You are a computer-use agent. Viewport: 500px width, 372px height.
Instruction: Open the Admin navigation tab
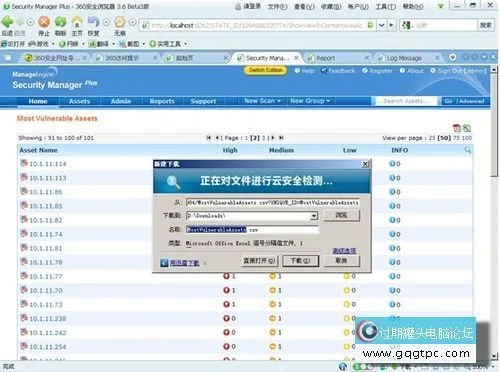(x=121, y=101)
